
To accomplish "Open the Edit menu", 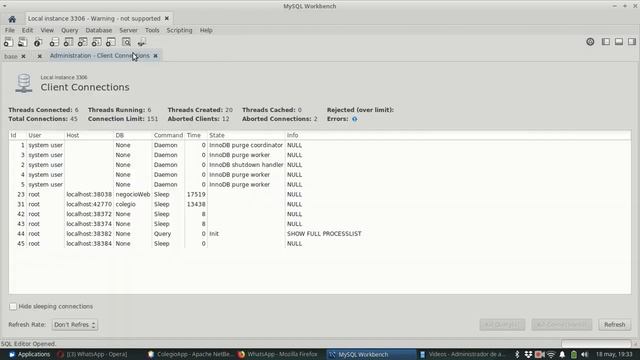I will pyautogui.click(x=27, y=30).
